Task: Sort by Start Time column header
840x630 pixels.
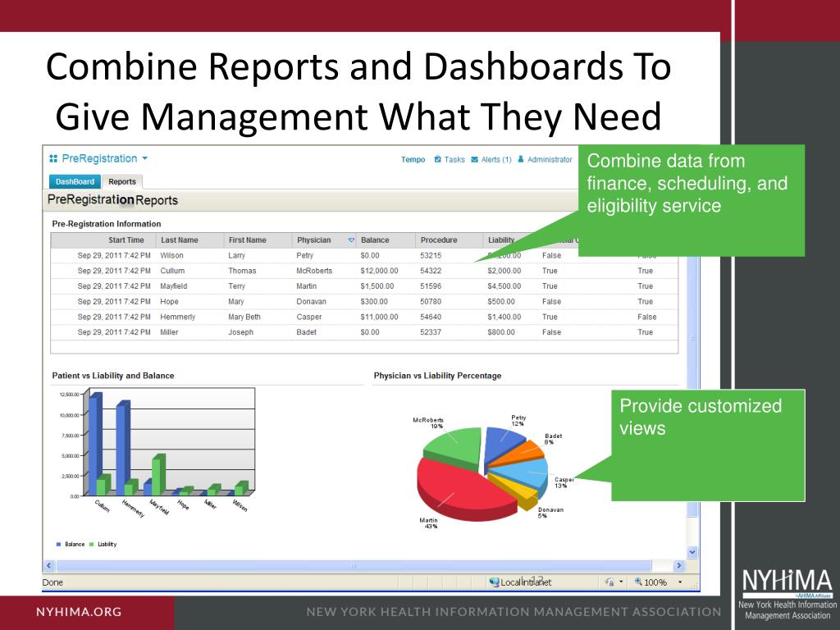Action: point(126,240)
